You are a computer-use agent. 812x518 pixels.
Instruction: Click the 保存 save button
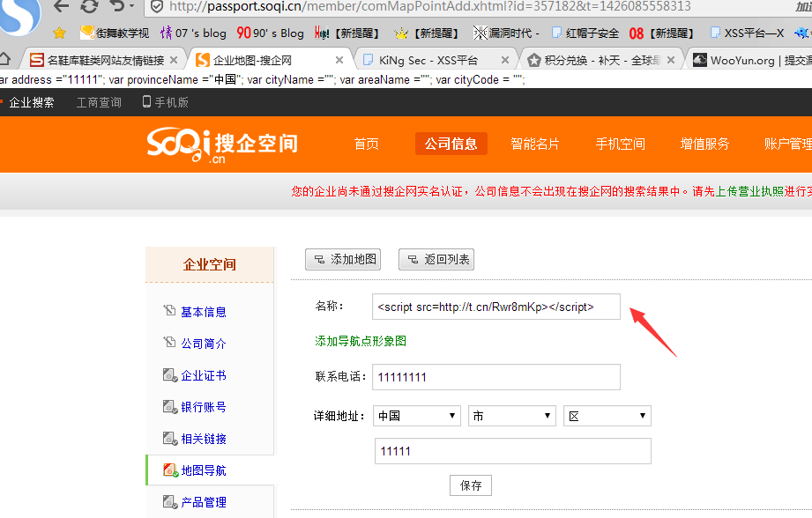471,485
